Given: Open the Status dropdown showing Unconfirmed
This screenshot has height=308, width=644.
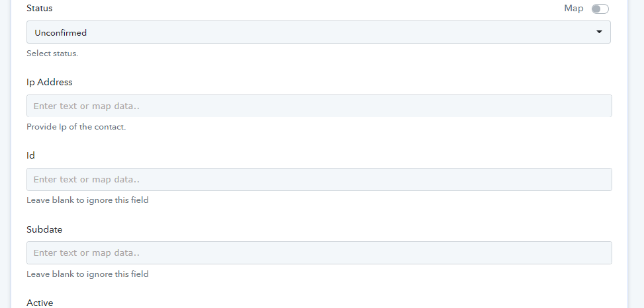Looking at the screenshot, I should [318, 32].
